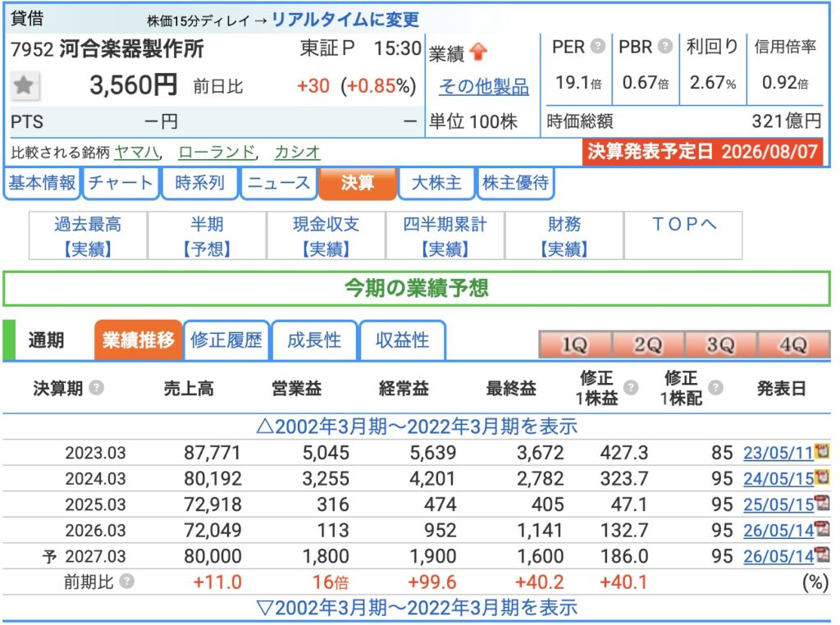Open 25/05/15 announcement date link

pyautogui.click(x=778, y=504)
